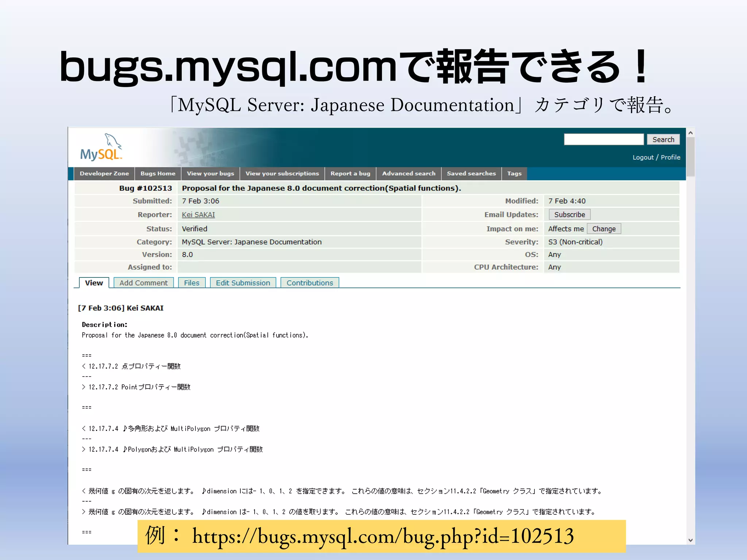This screenshot has height=560, width=747.
Task: Switch to the Add Comment tab
Action: (143, 283)
